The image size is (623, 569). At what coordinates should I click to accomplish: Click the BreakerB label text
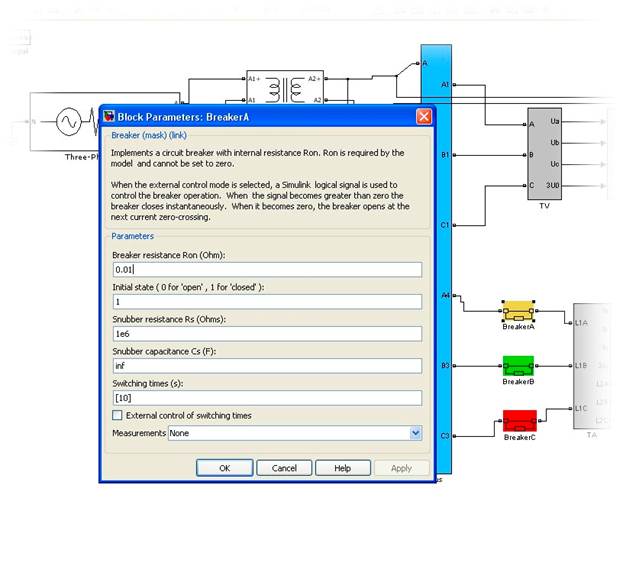click(518, 381)
